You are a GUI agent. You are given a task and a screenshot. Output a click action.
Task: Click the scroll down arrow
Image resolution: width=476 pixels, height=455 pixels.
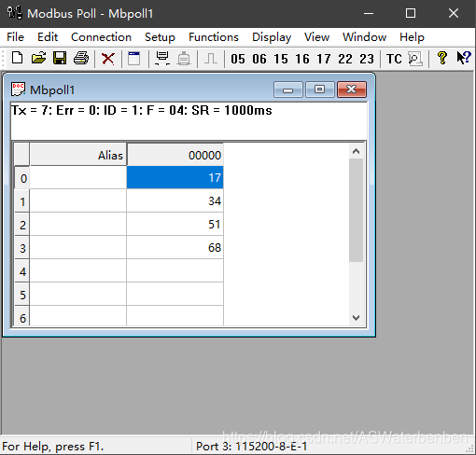click(357, 318)
